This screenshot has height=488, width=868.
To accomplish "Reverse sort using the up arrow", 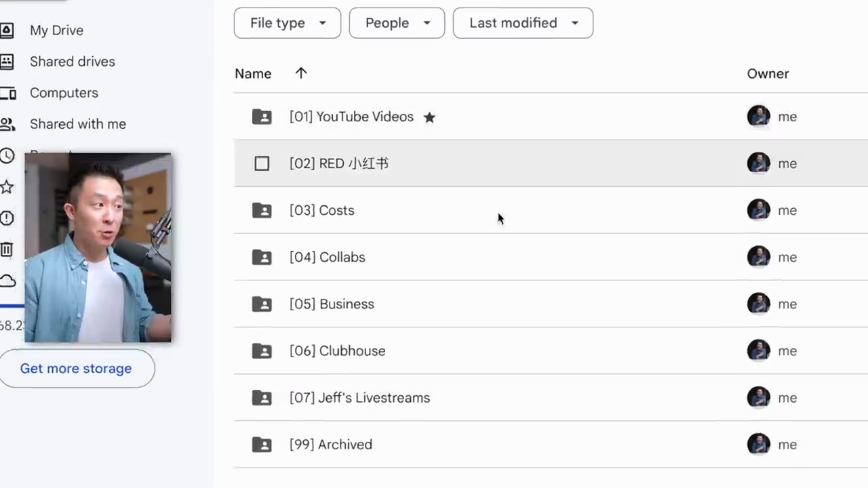I will (301, 73).
